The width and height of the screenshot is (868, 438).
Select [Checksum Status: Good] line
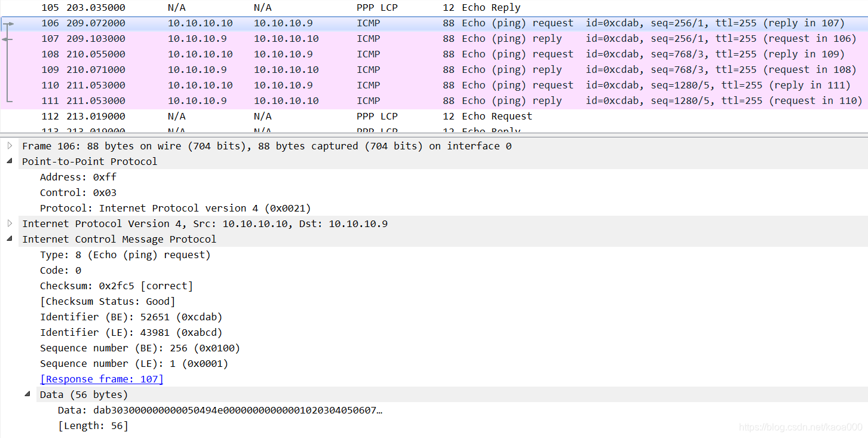pyautogui.click(x=108, y=301)
